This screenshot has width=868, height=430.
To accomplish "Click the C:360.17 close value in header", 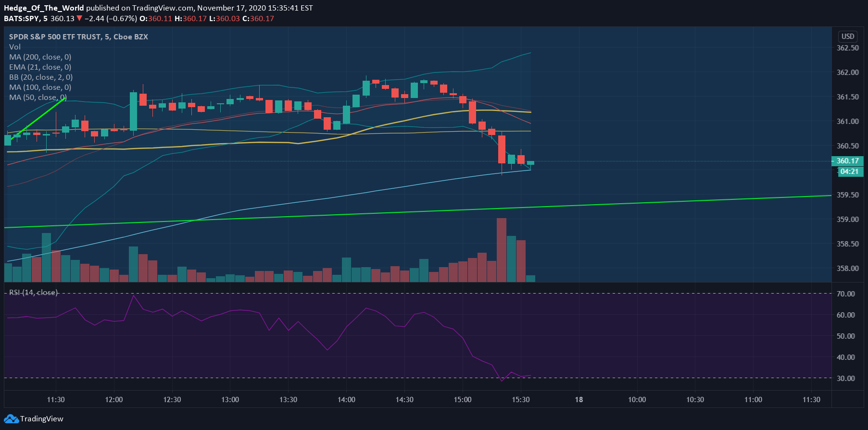I will (258, 19).
